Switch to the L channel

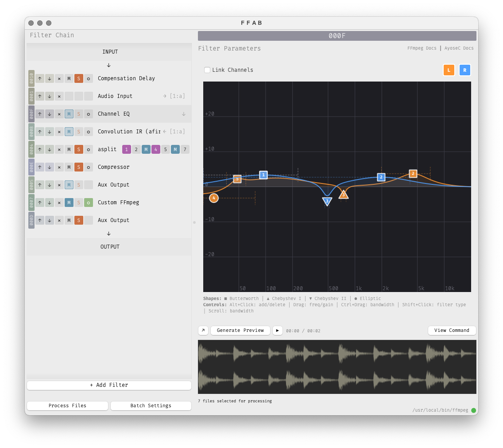pos(449,70)
